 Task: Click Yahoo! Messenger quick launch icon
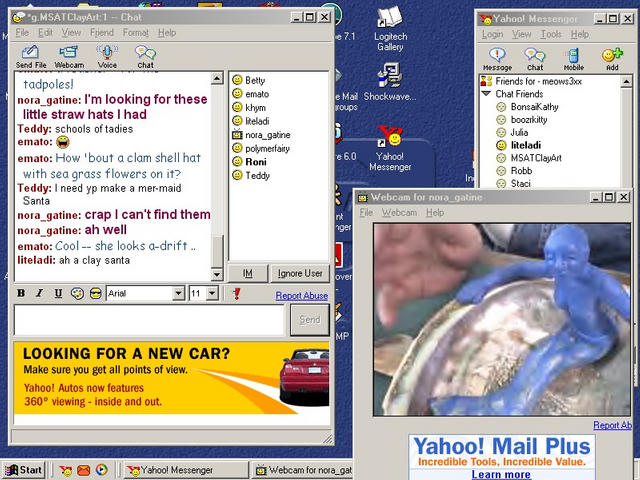(x=65, y=470)
